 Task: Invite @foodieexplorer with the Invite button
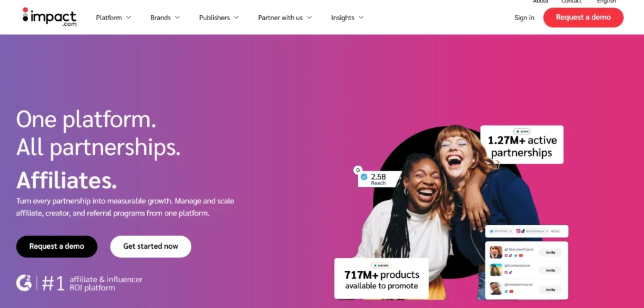(x=550, y=271)
